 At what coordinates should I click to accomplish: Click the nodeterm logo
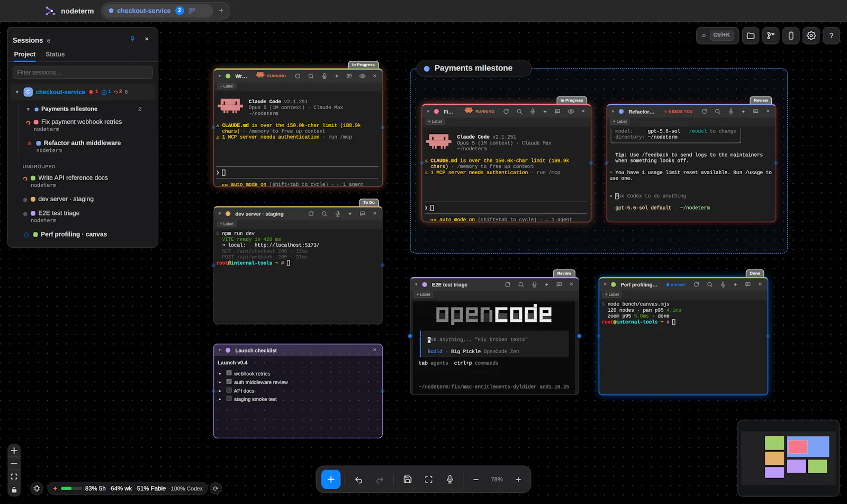tap(50, 11)
